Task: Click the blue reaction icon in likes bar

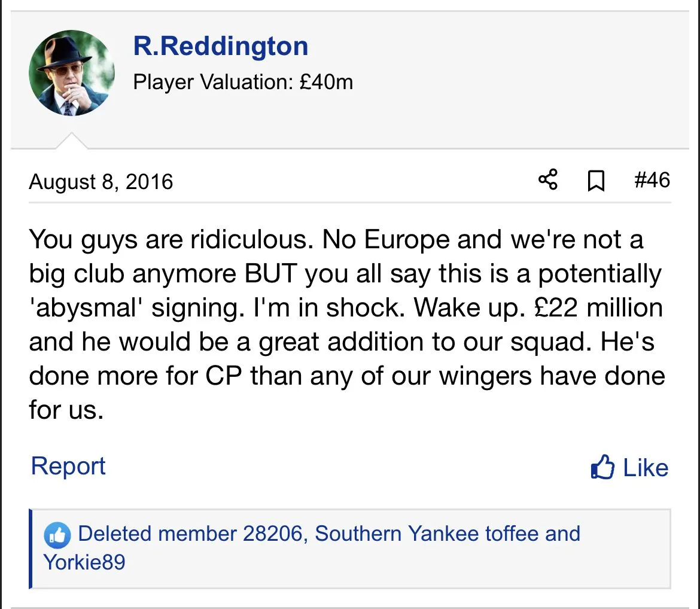Action: pyautogui.click(x=57, y=535)
